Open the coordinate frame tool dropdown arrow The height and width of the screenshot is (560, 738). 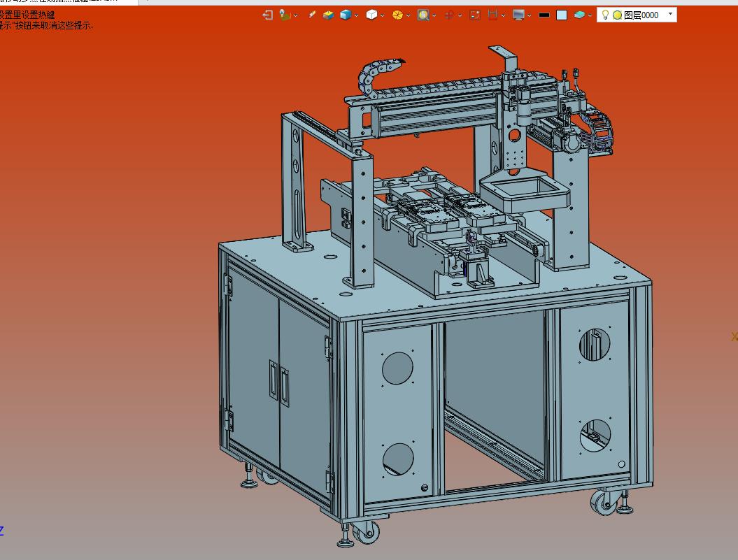(296, 15)
